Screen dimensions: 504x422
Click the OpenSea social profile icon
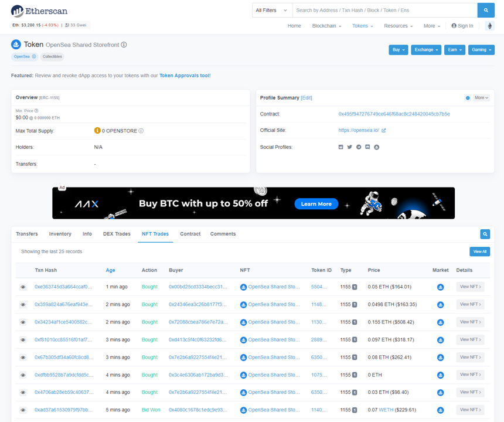tap(377, 147)
